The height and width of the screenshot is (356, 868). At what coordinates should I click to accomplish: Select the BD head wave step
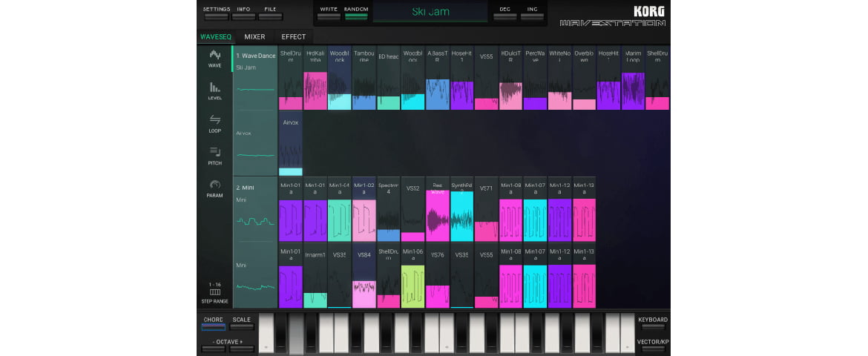[x=389, y=78]
